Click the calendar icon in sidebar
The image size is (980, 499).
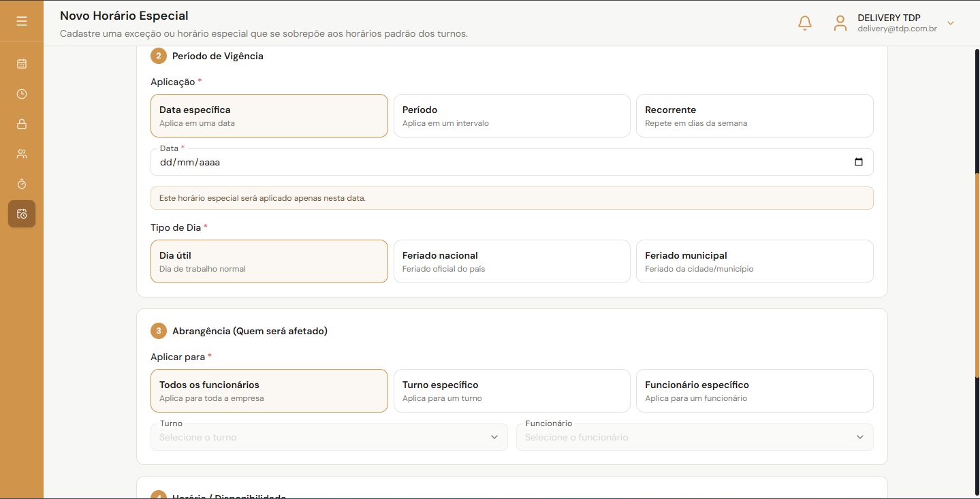point(22,64)
